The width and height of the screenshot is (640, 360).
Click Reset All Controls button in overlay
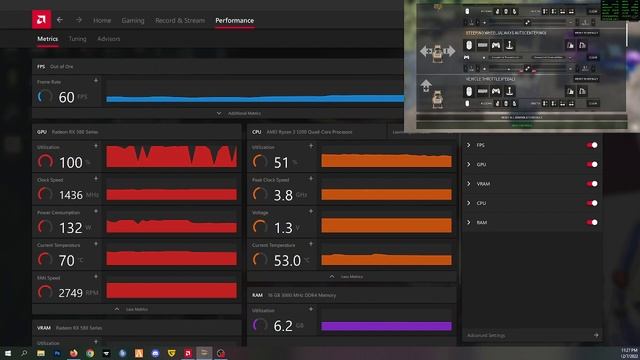coord(522,117)
